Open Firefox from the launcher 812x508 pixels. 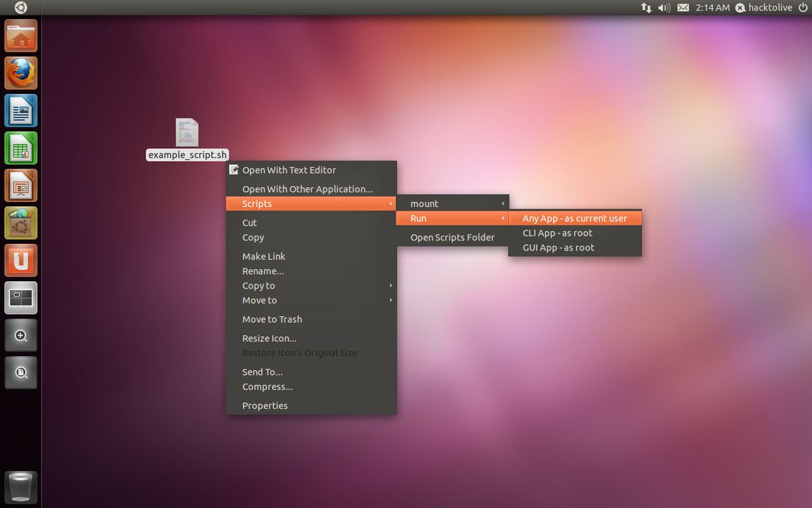click(20, 73)
